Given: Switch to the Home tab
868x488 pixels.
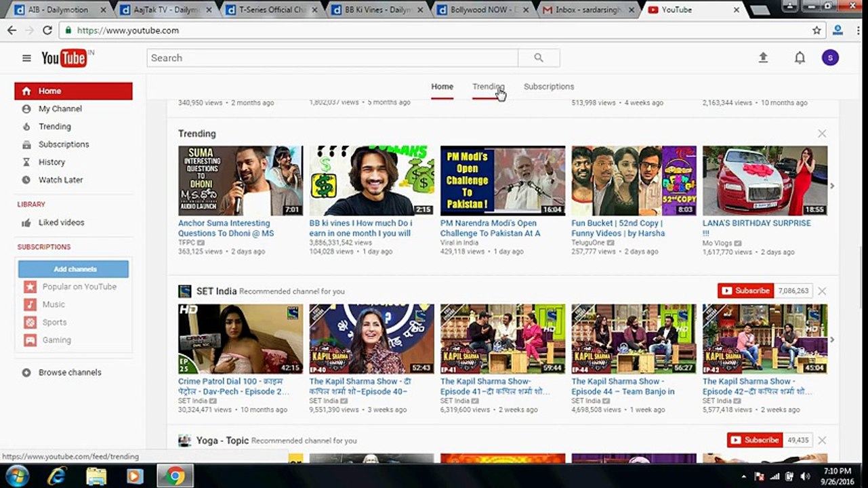Looking at the screenshot, I should tap(442, 87).
